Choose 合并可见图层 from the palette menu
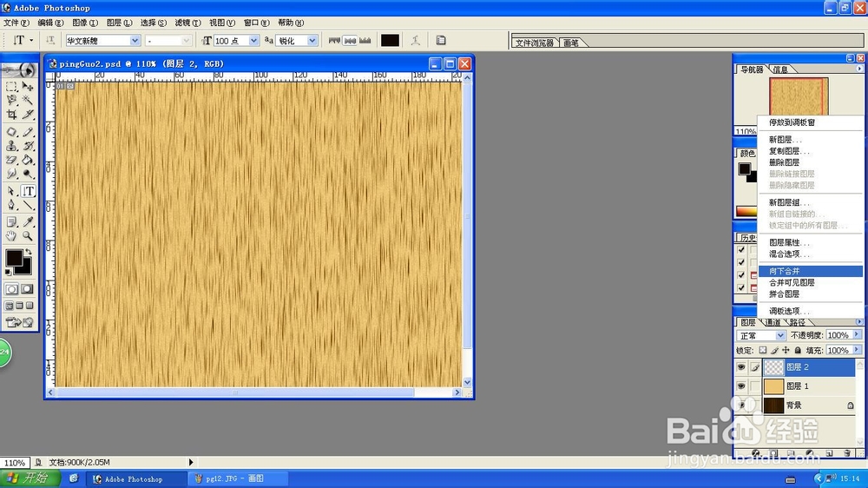The width and height of the screenshot is (868, 488). pyautogui.click(x=810, y=282)
